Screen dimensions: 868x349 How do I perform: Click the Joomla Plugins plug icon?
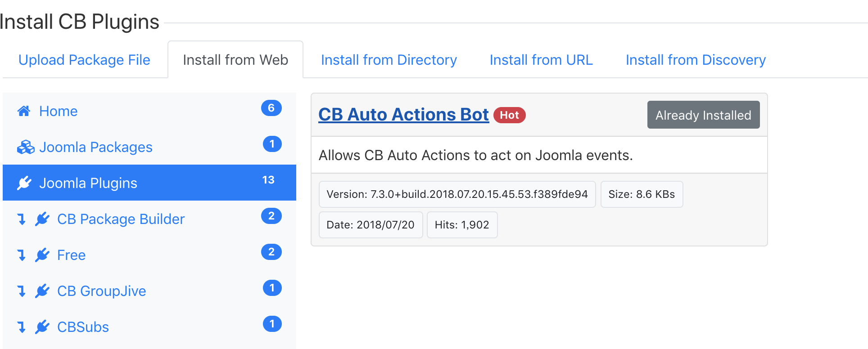pos(24,183)
